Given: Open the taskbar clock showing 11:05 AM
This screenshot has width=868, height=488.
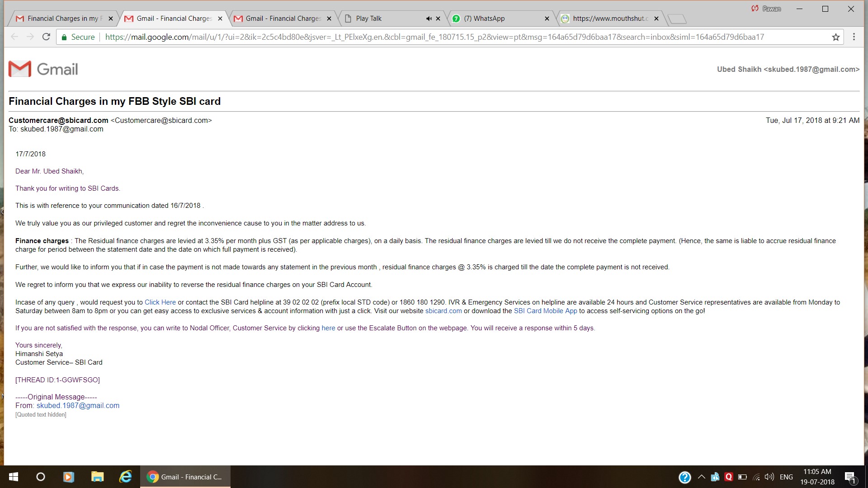Looking at the screenshot, I should tap(817, 477).
